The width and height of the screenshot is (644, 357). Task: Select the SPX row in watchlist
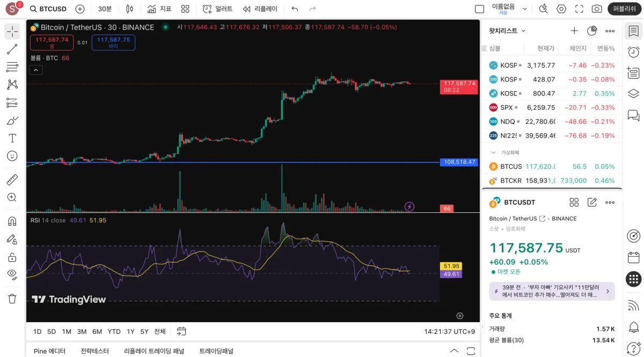click(x=552, y=107)
